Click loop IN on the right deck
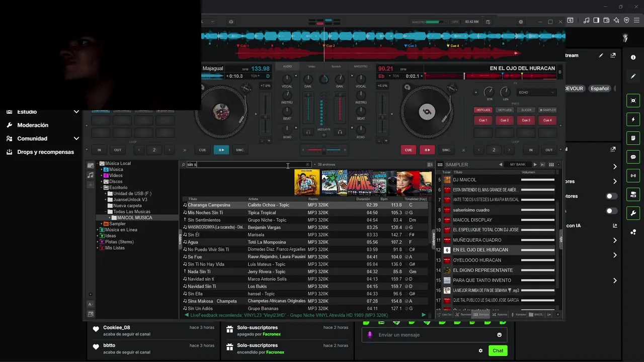644x362 pixels. click(530, 150)
